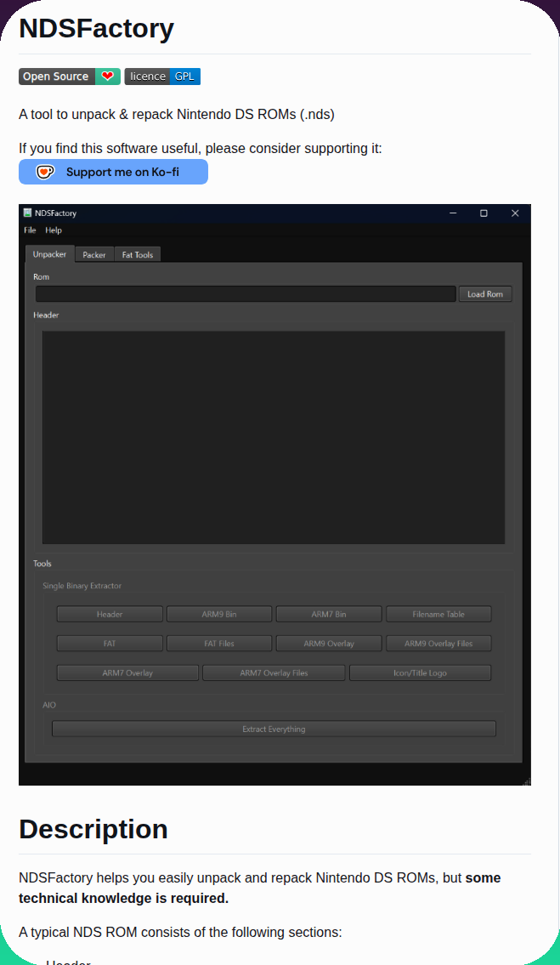Screen dimensions: 560x965
Task: Click the NDSFactory page heading
Action: 97,28
